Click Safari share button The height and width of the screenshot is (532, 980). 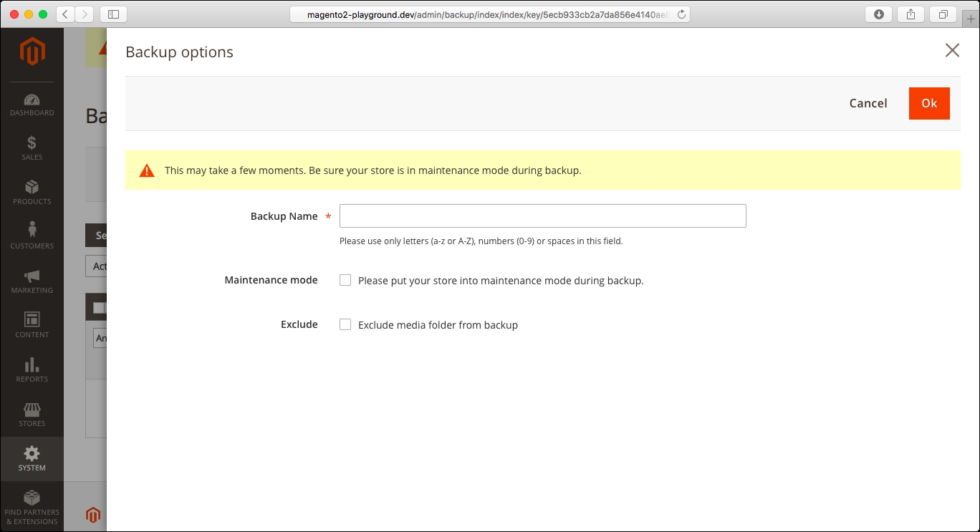(x=911, y=14)
